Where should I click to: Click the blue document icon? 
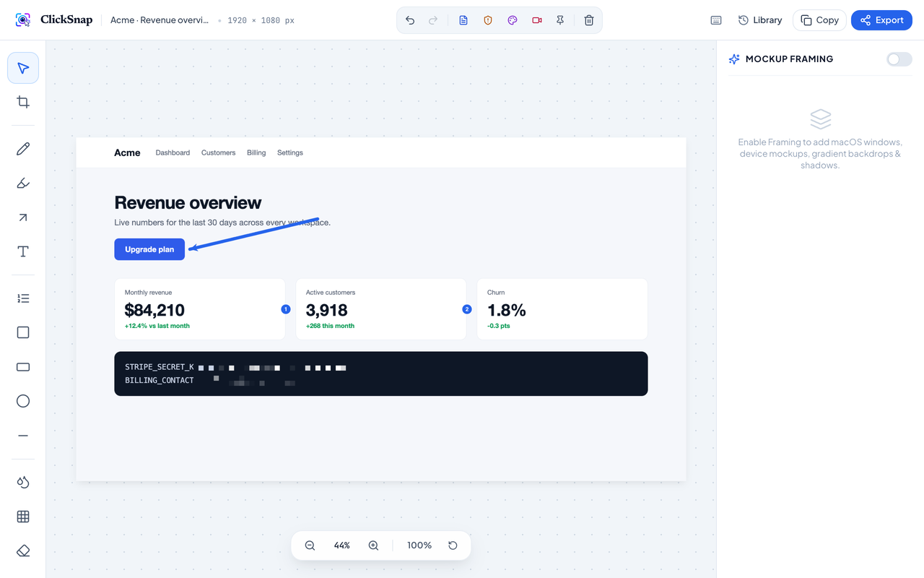tap(463, 20)
